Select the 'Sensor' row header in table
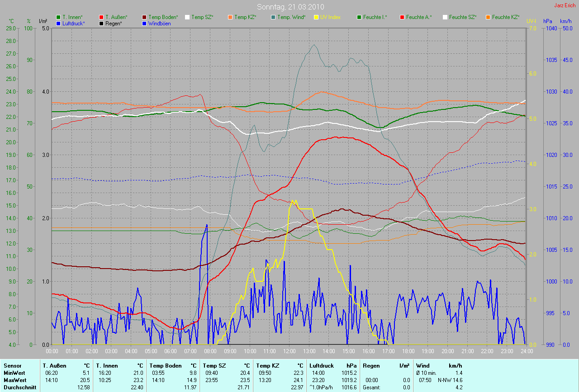 pos(12,365)
